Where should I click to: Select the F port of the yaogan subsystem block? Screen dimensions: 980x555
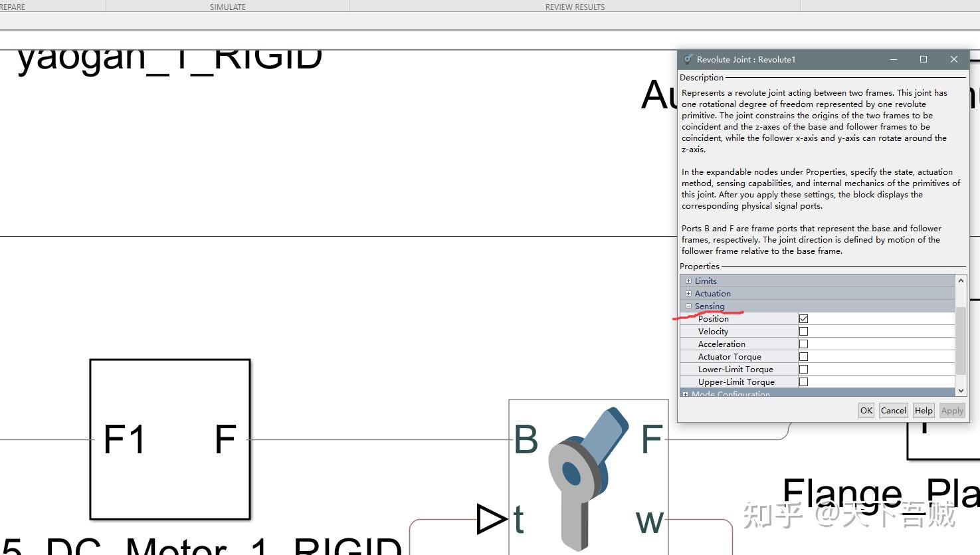[x=225, y=439]
